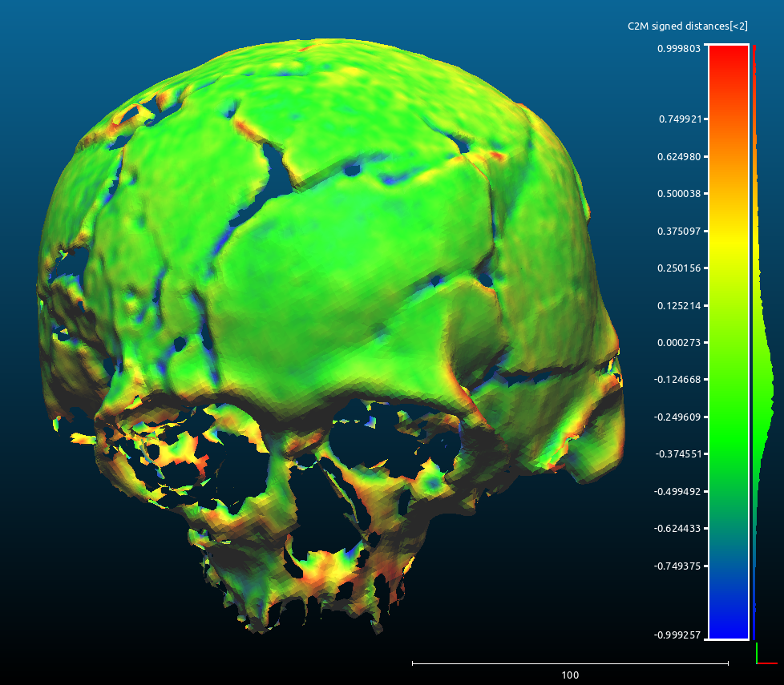Screen dimensions: 784x685
Task: Select the -0.374551 scale label
Action: pos(678,454)
